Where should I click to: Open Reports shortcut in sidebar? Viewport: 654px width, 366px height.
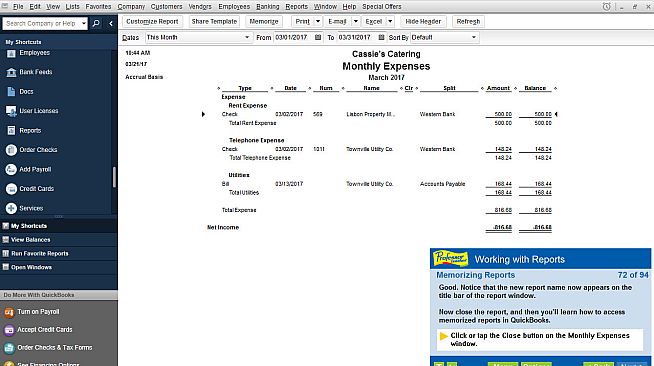30,130
